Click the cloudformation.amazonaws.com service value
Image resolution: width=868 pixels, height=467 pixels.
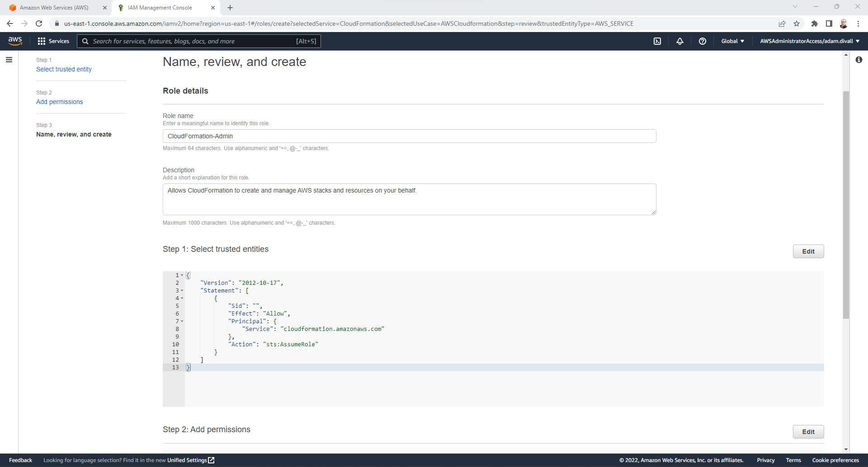pos(332,329)
